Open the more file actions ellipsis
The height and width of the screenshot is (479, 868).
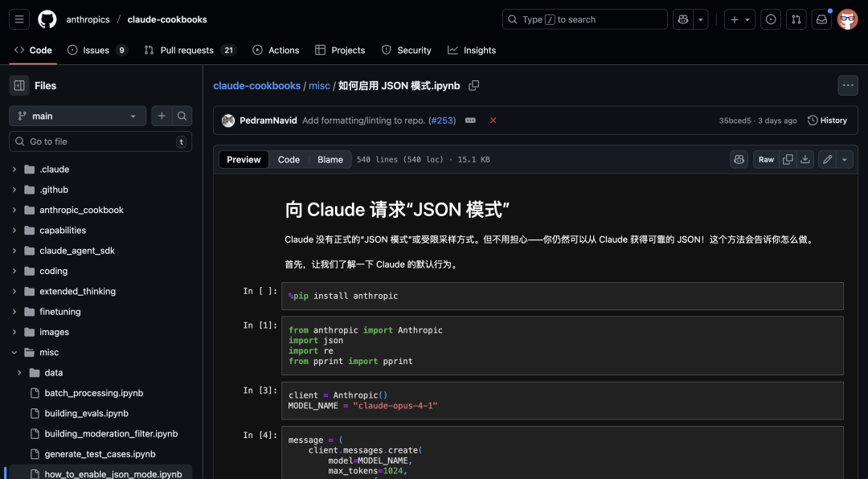click(848, 85)
